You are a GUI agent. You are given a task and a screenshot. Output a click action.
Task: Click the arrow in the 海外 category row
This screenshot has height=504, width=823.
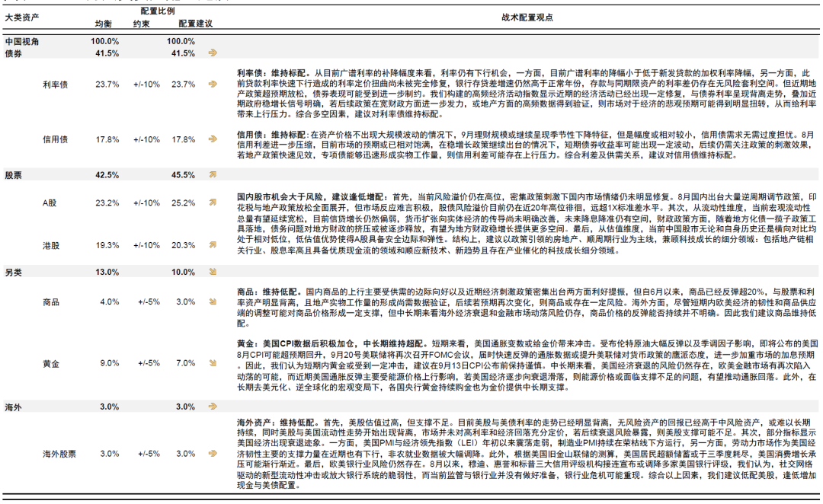[x=213, y=407]
